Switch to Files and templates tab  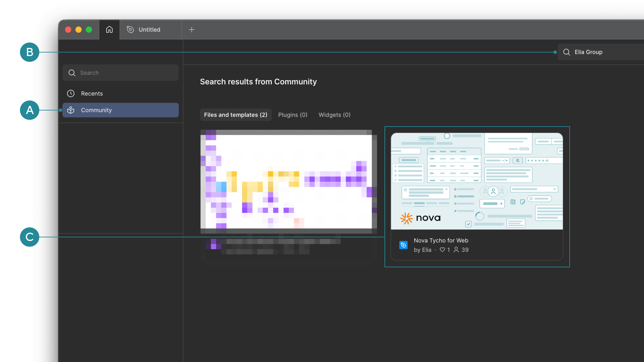pos(235,115)
